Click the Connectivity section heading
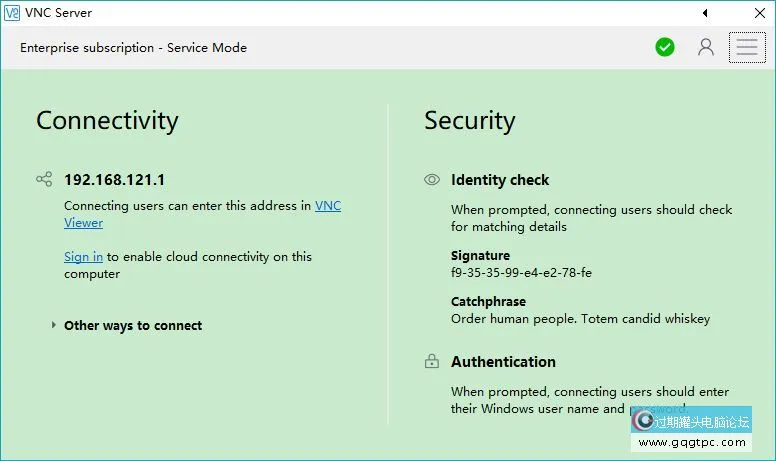This screenshot has width=776, height=461. point(107,121)
